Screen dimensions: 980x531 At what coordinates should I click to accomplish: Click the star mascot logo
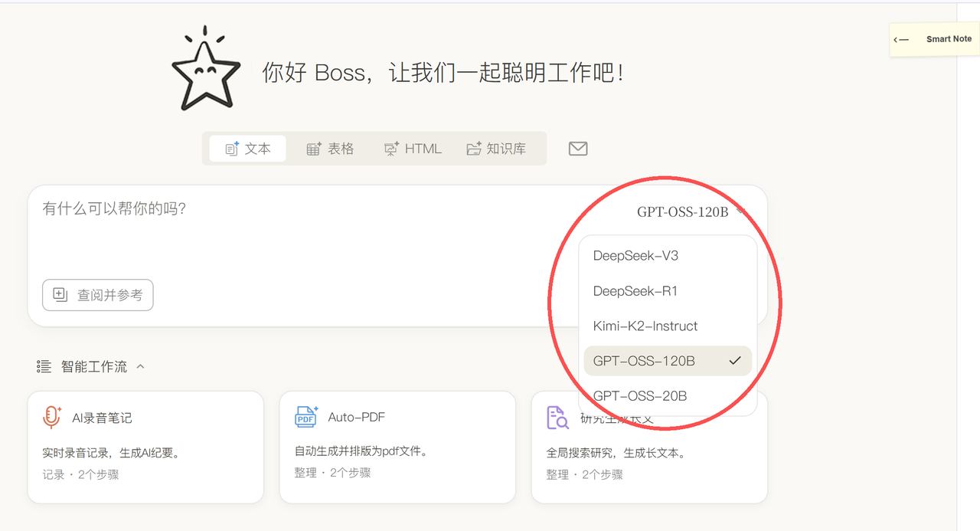tap(206, 70)
